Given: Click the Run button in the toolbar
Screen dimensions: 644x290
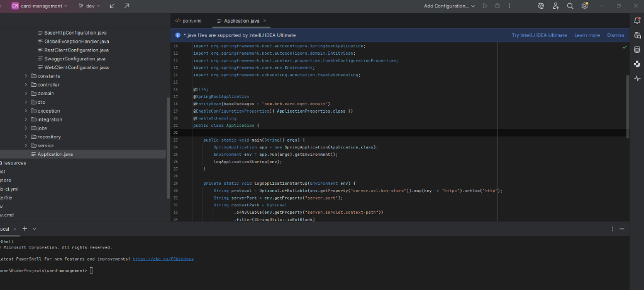Looking at the screenshot, I should click(485, 6).
